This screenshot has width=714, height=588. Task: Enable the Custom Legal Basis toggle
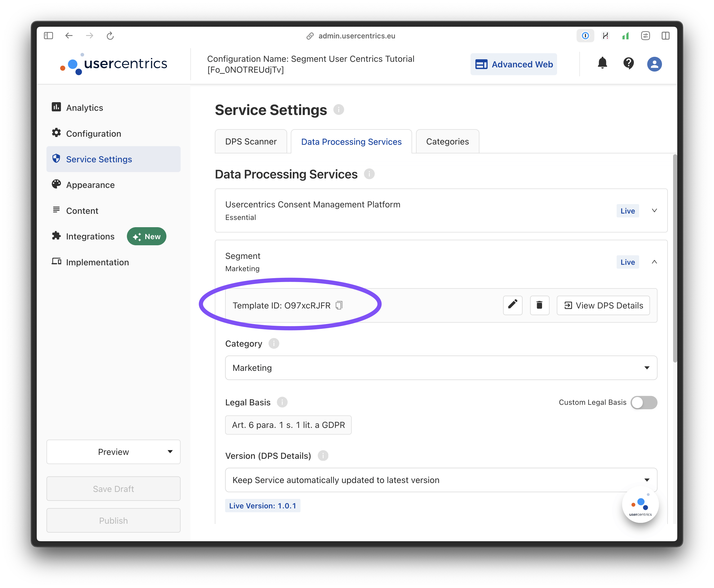pyautogui.click(x=644, y=402)
